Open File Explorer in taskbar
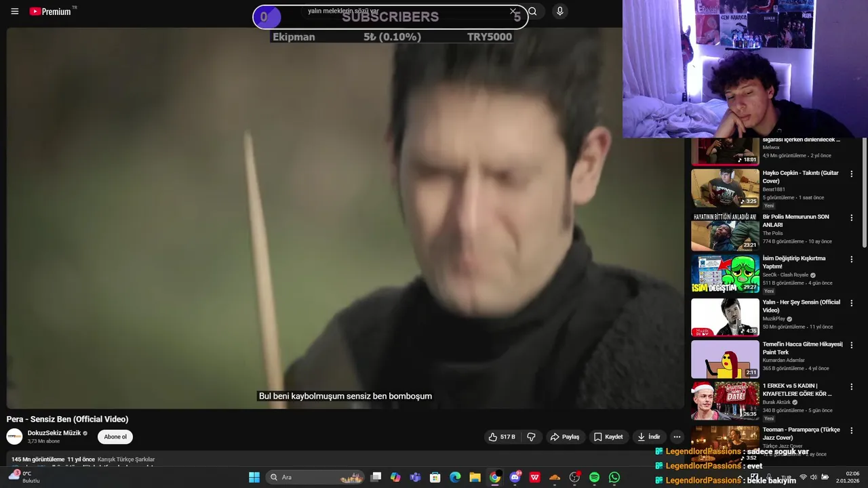 [475, 477]
